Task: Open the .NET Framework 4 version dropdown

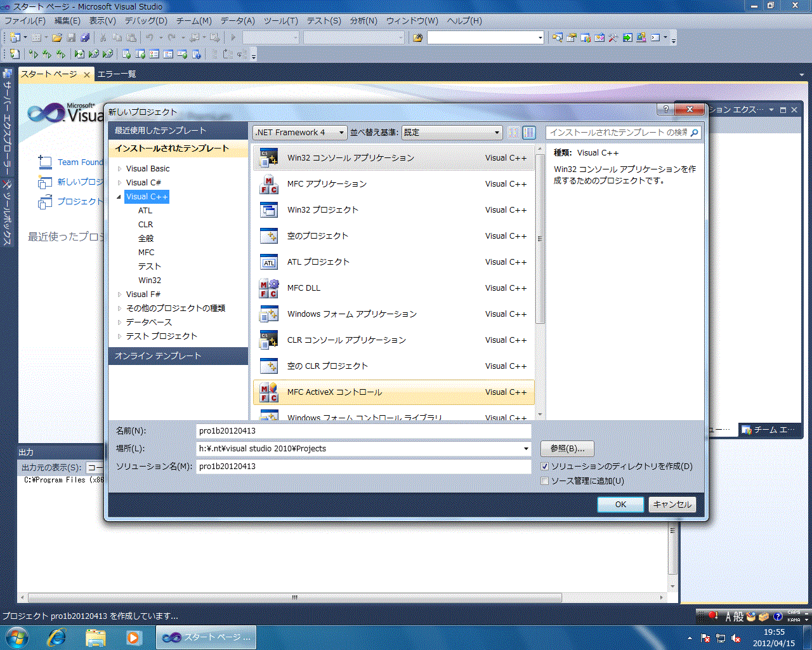Action: point(299,133)
